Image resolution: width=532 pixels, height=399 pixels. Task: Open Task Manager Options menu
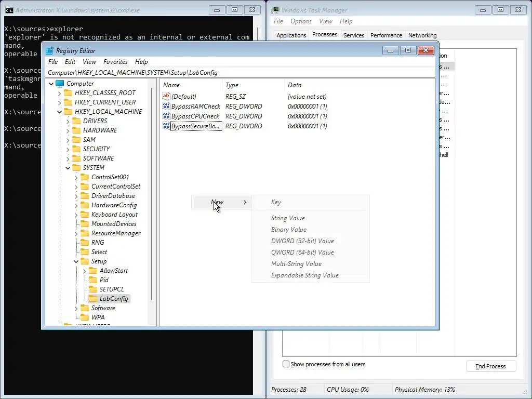(301, 21)
